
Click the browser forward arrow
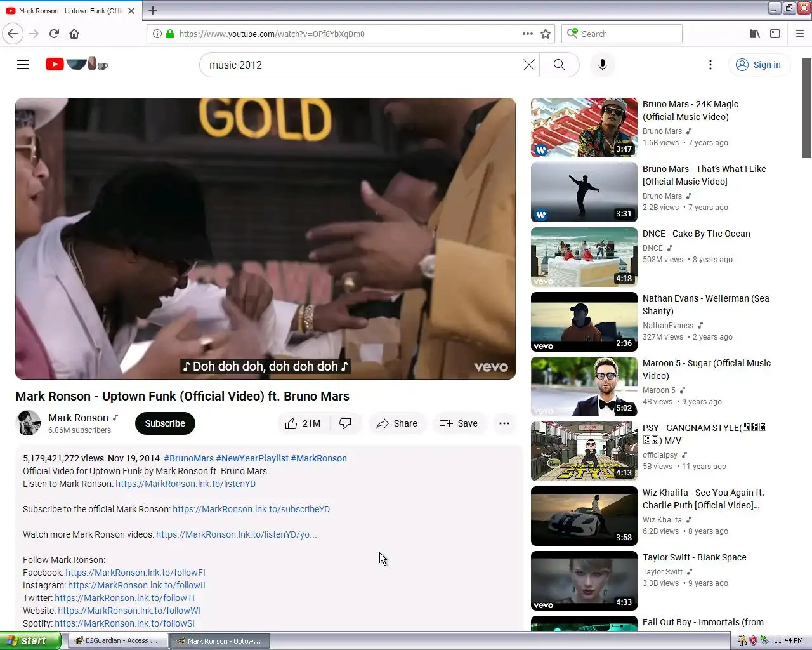(34, 34)
